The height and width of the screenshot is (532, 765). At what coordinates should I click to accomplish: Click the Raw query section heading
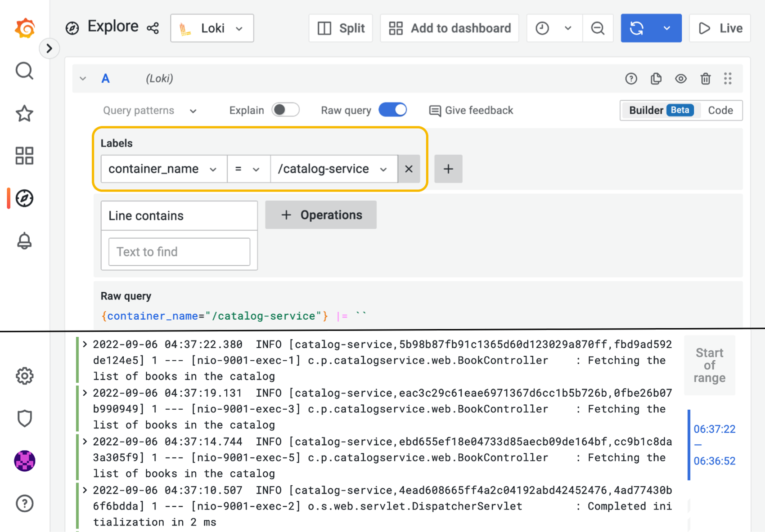[126, 296]
